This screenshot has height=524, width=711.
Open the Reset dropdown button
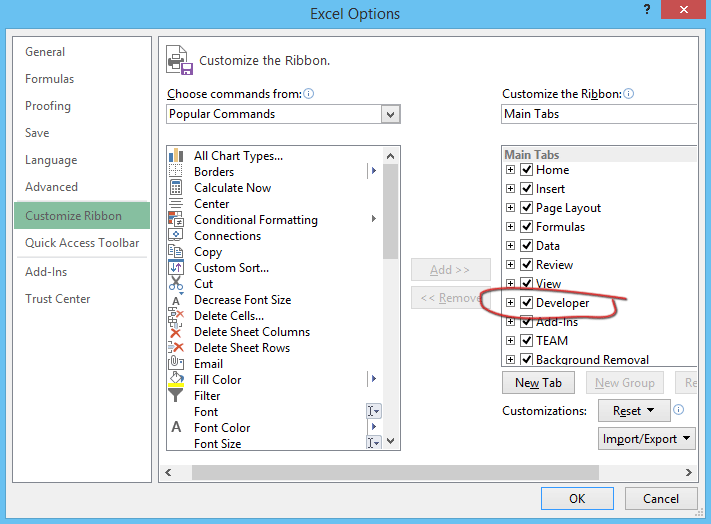click(634, 411)
